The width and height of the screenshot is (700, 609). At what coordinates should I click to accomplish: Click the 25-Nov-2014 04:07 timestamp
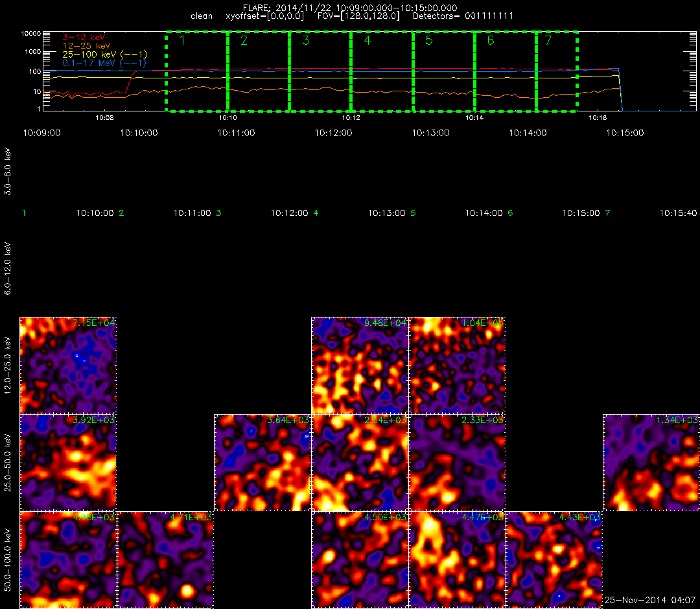pos(650,601)
